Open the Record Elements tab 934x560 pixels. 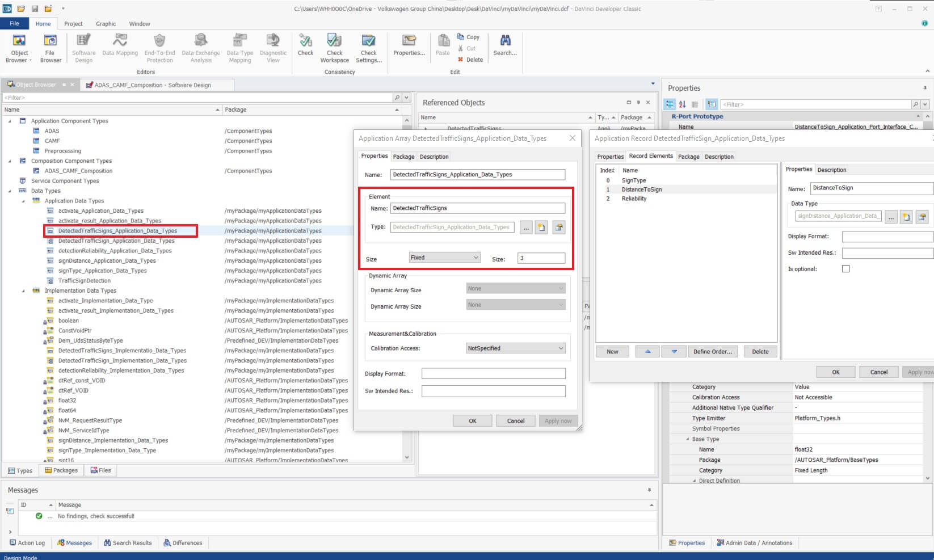(650, 156)
